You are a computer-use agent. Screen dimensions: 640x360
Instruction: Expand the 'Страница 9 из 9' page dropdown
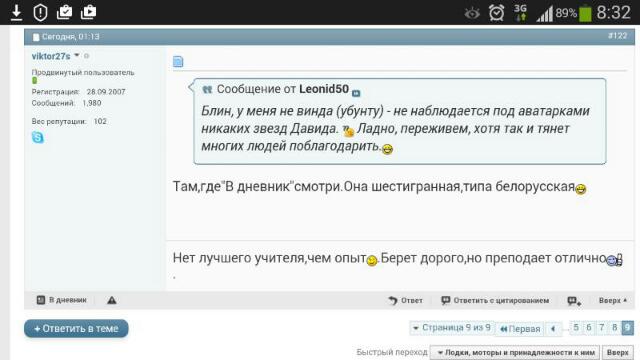click(452, 328)
